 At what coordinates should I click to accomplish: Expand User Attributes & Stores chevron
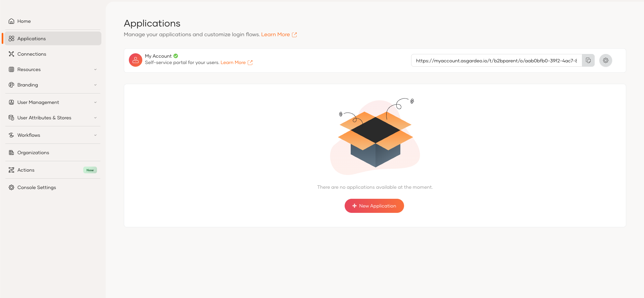[95, 118]
